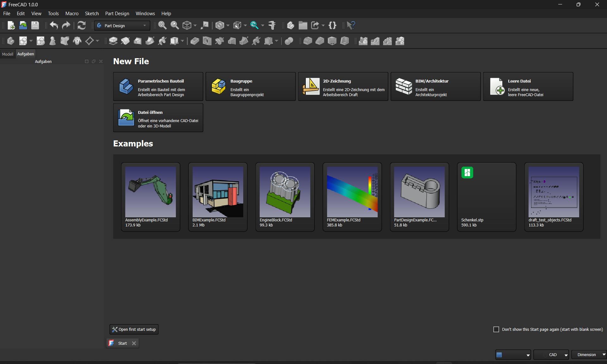
Task: Close the Aufgaben panel
Action: 101,61
